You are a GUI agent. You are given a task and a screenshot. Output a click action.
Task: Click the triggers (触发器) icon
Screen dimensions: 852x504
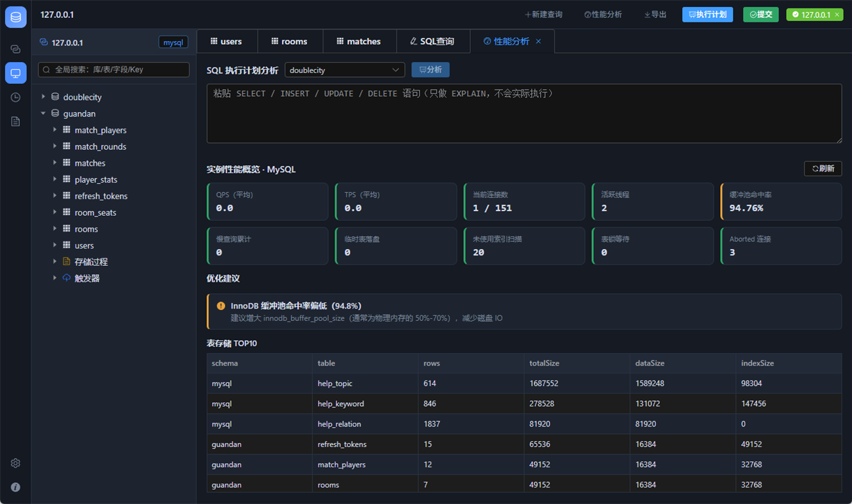[x=67, y=278]
